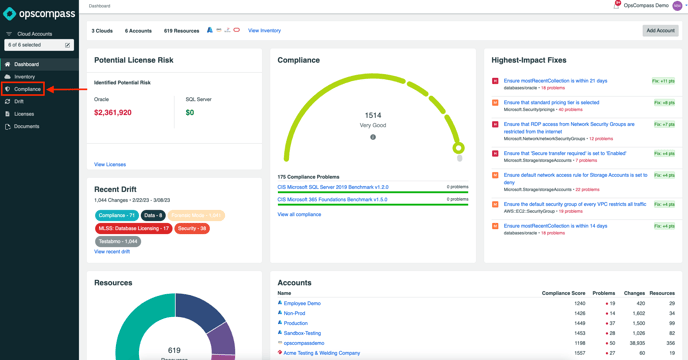The image size is (688, 360).
Task: Open the mostRecentCollection within 14 days fix
Action: [x=555, y=226]
